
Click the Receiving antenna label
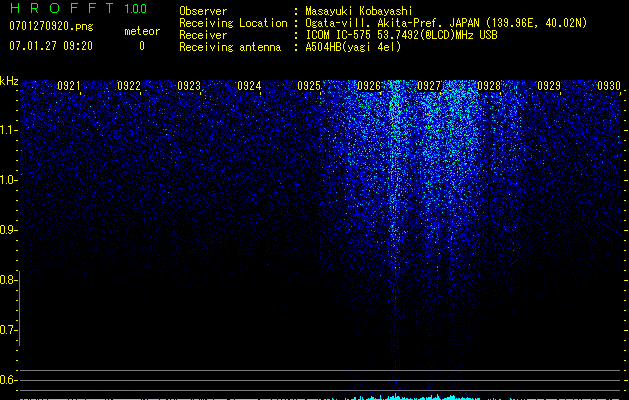tap(230, 47)
